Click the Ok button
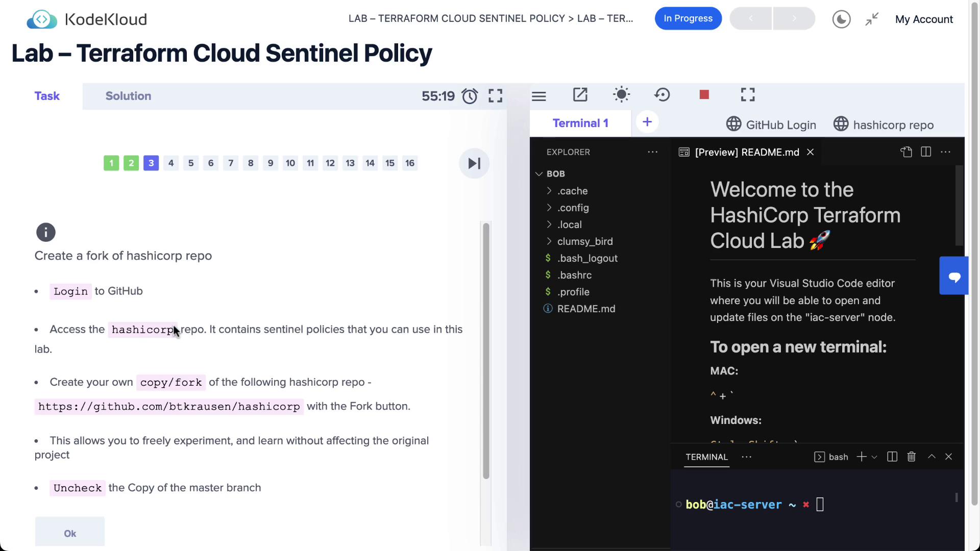The image size is (980, 551). tap(70, 533)
